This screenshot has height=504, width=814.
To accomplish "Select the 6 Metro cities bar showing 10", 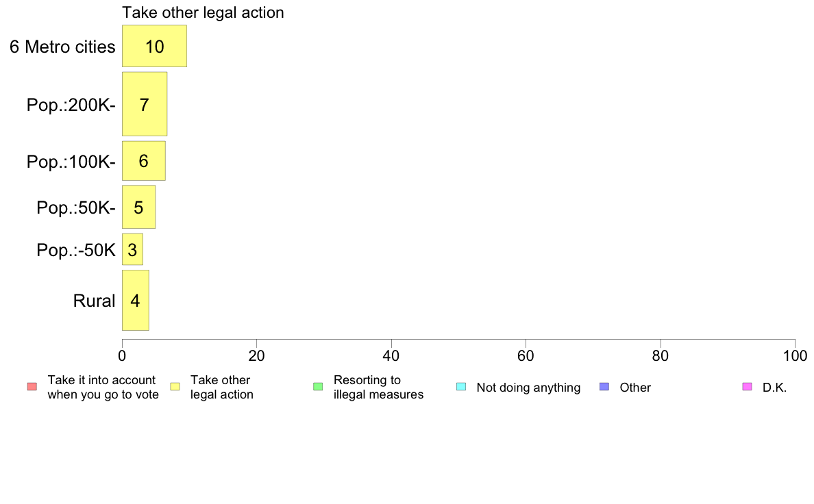I will point(154,46).
